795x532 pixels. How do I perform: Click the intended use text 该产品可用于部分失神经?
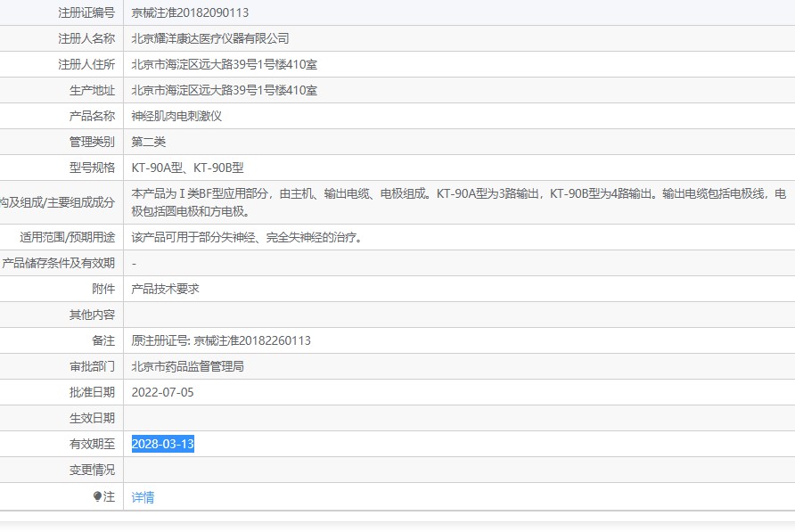pyautogui.click(x=193, y=237)
